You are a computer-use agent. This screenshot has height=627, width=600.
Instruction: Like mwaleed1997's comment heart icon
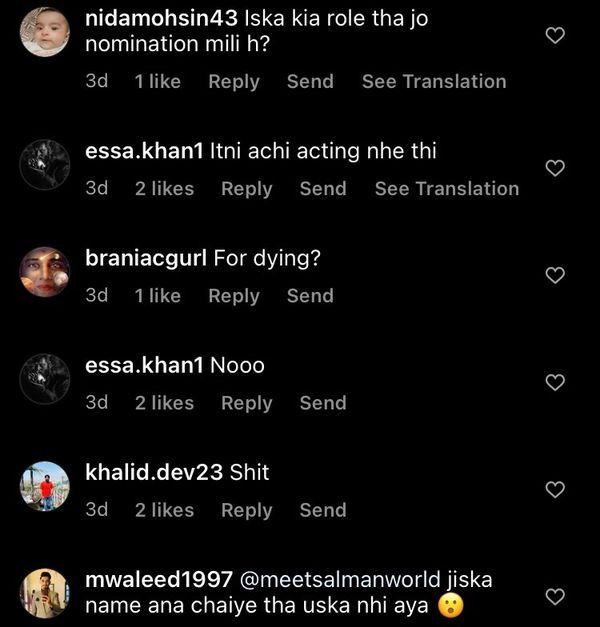(x=555, y=597)
